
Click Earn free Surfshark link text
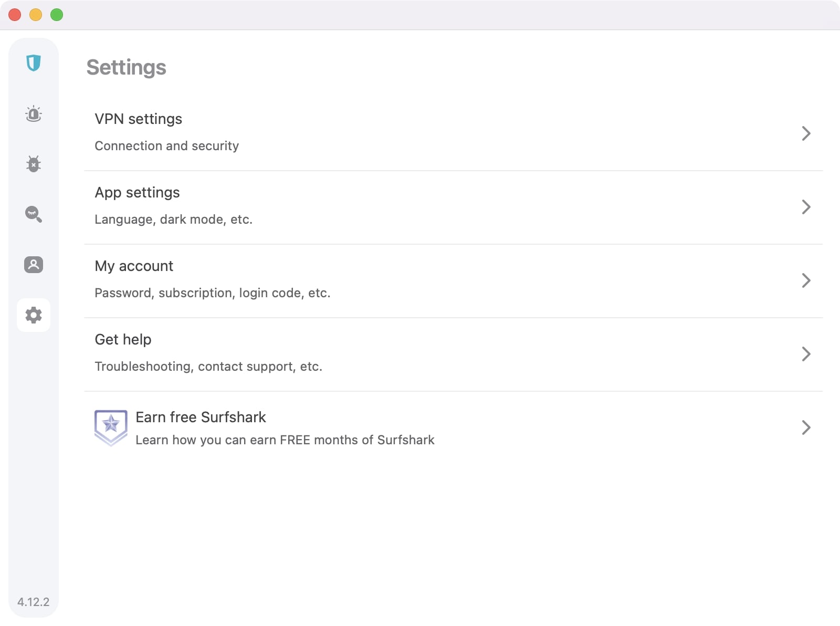(x=201, y=417)
